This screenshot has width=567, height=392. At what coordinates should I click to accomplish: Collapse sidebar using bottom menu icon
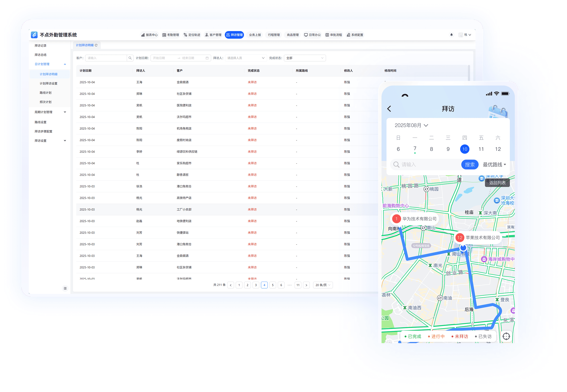tap(65, 288)
